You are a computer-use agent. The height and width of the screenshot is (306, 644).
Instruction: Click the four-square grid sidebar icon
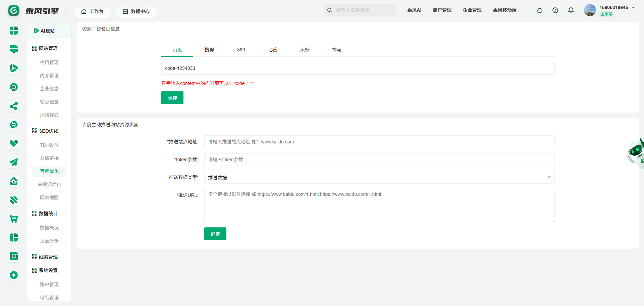coord(14,31)
